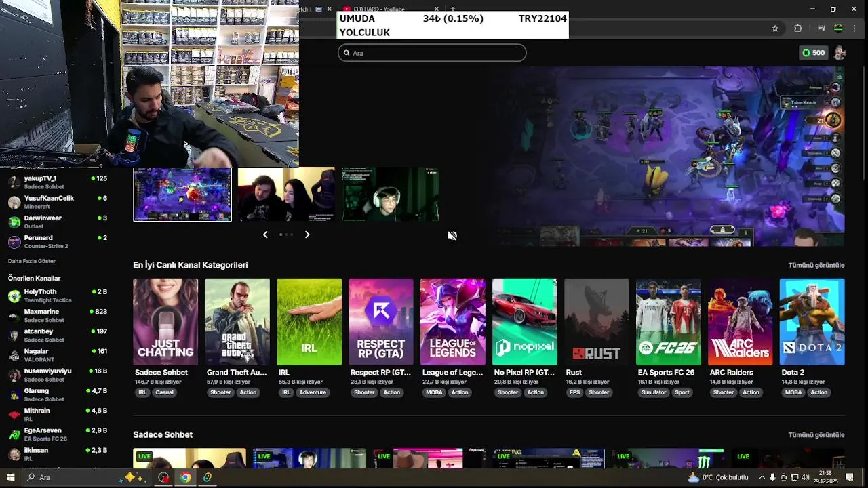Image resolution: width=868 pixels, height=488 pixels.
Task: Open the Chrome media controls icon
Action: (821, 28)
